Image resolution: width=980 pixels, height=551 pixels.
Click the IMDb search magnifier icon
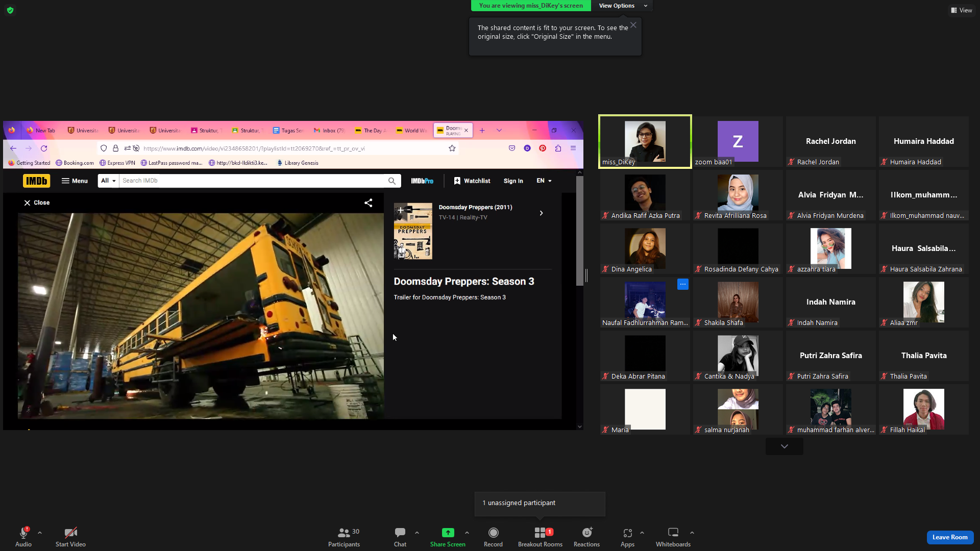point(392,181)
